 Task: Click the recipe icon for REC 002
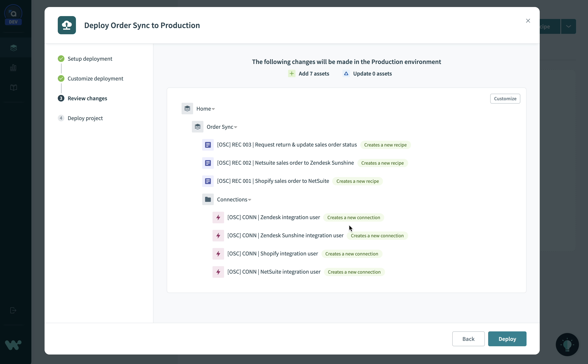coord(208,162)
